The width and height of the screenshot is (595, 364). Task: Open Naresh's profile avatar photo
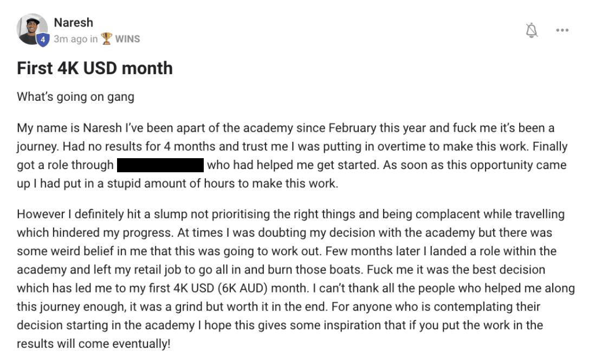[x=32, y=29]
